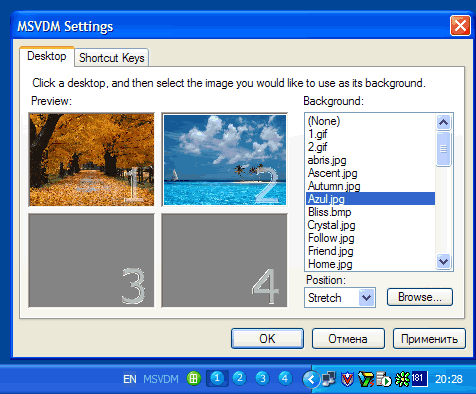Image resolution: width=476 pixels, height=394 pixels.
Task: Select desktop 2 beach preview
Action: coord(225,160)
